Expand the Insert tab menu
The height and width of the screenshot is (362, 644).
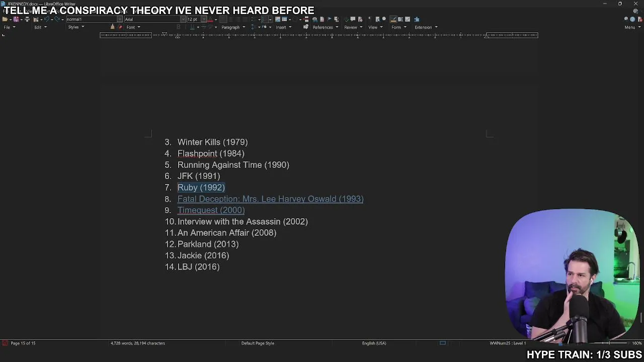[284, 27]
